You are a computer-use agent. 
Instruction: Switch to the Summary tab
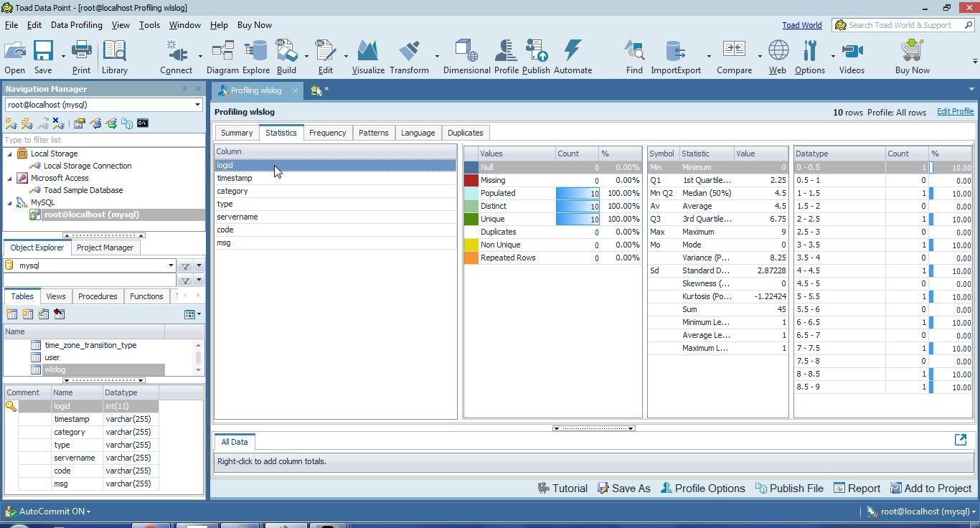pyautogui.click(x=236, y=133)
